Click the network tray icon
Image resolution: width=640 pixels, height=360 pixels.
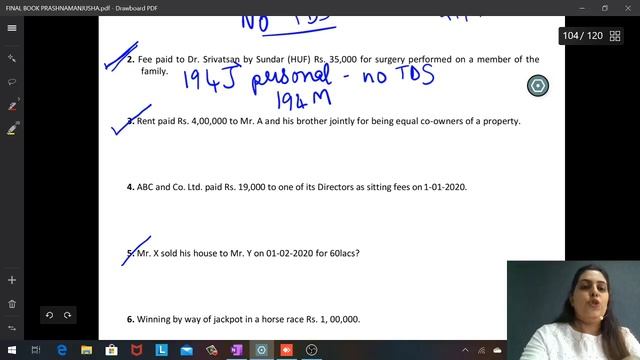tap(482, 350)
